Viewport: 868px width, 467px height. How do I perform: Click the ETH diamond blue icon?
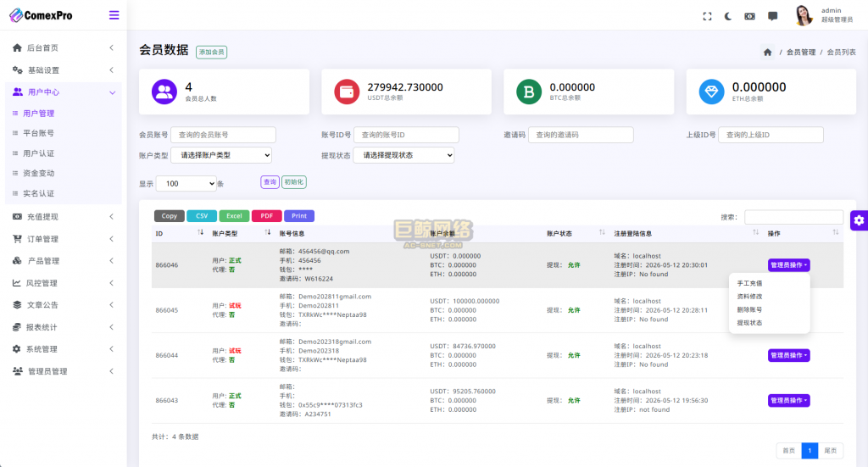tap(711, 92)
